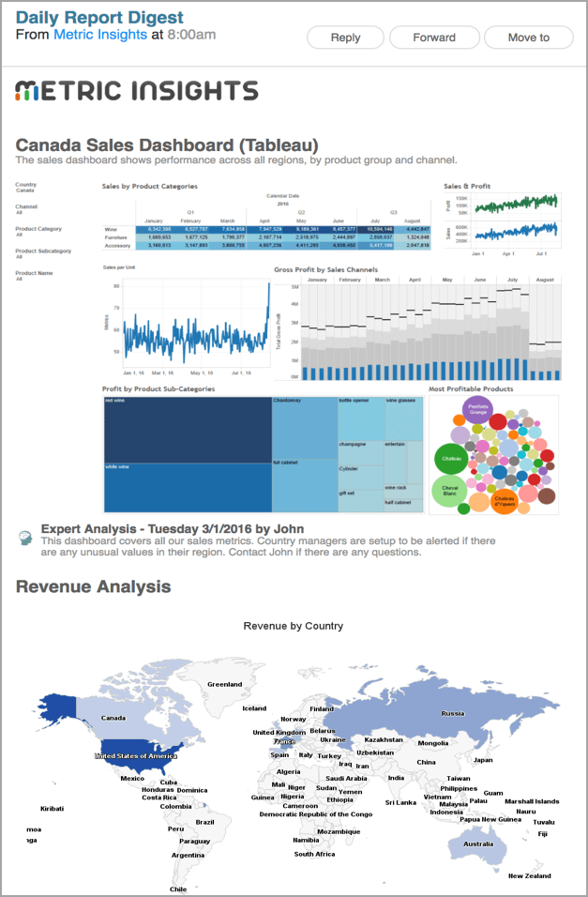Image resolution: width=588 pixels, height=897 pixels.
Task: Click the Product Category filter label
Action: (38, 231)
